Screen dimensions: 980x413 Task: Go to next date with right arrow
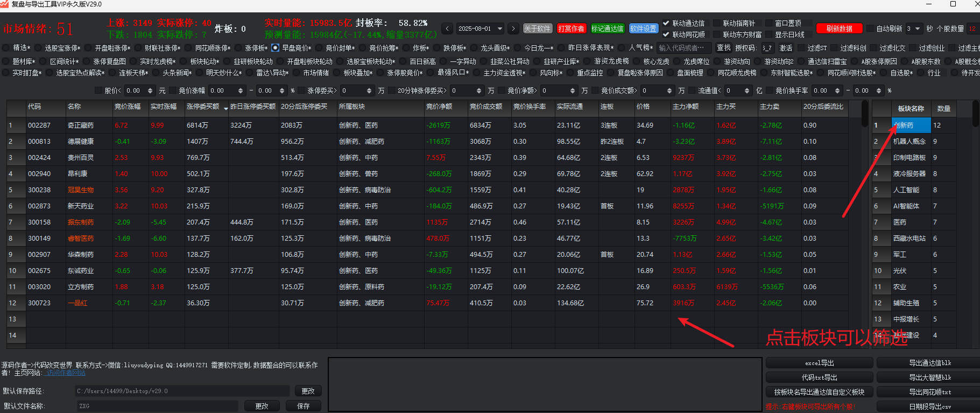click(x=513, y=29)
